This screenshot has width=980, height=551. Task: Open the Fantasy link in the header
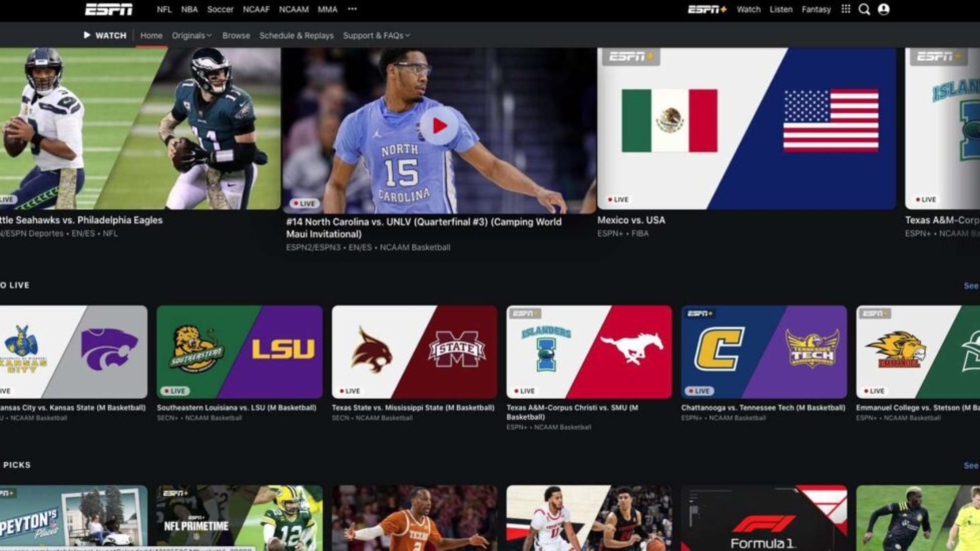(816, 9)
